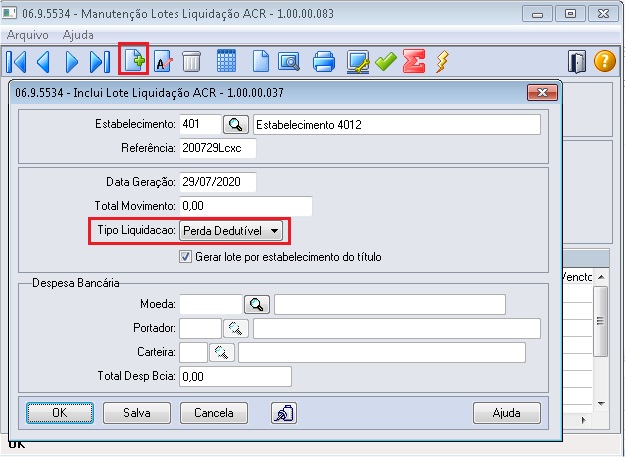This screenshot has width=625, height=457.
Task: Click the Cancela button
Action: click(214, 413)
